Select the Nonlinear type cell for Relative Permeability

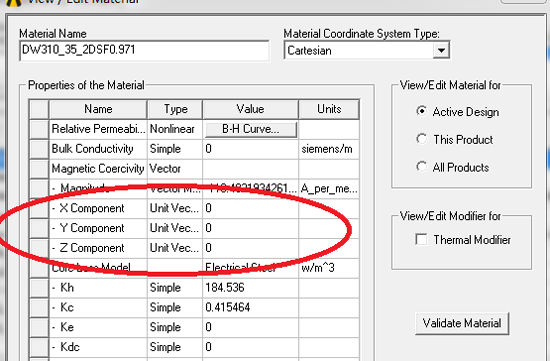pyautogui.click(x=175, y=129)
